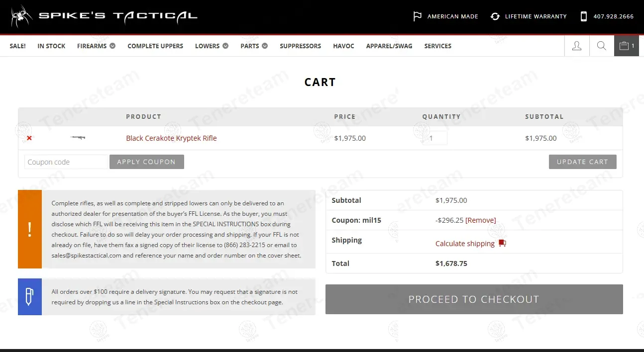Viewport: 644px width, 352px height.
Task: Click the Lifetime Warranty refresh icon
Action: 495,16
